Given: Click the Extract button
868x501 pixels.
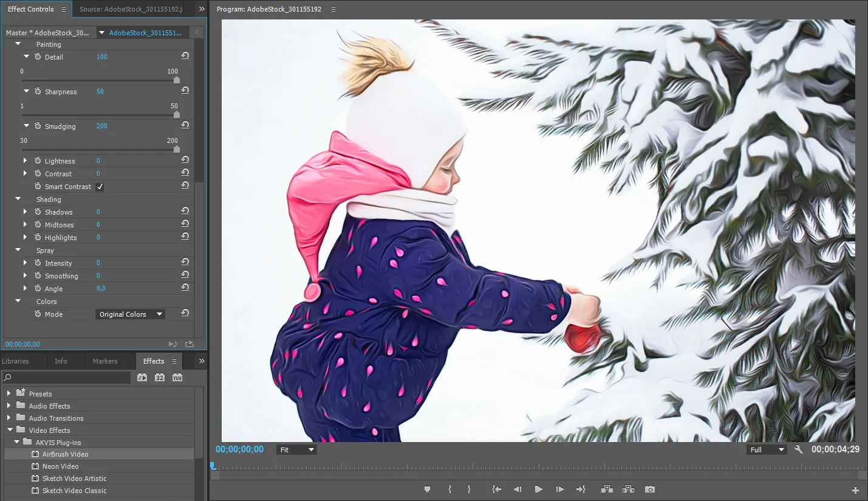Looking at the screenshot, I should click(x=628, y=489).
